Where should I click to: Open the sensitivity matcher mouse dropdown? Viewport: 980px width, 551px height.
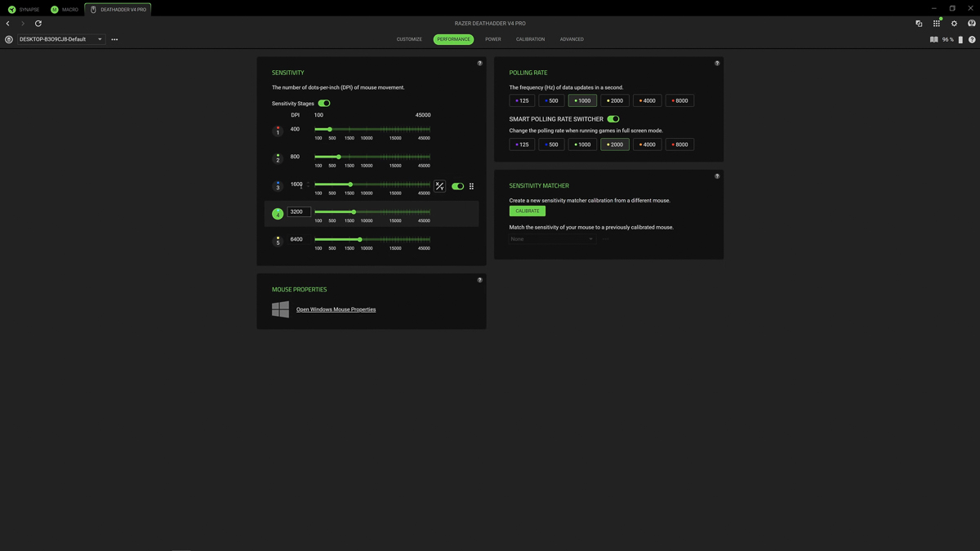552,239
